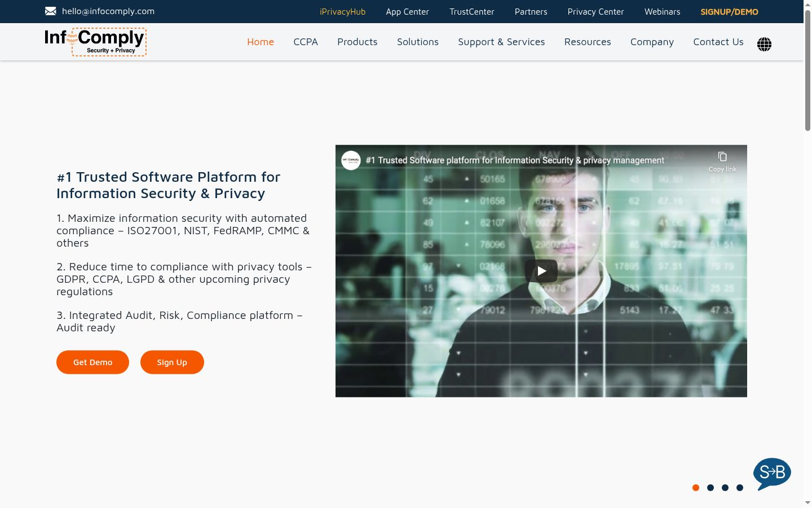Open the Webinars link
The width and height of the screenshot is (812, 508).
pos(663,12)
